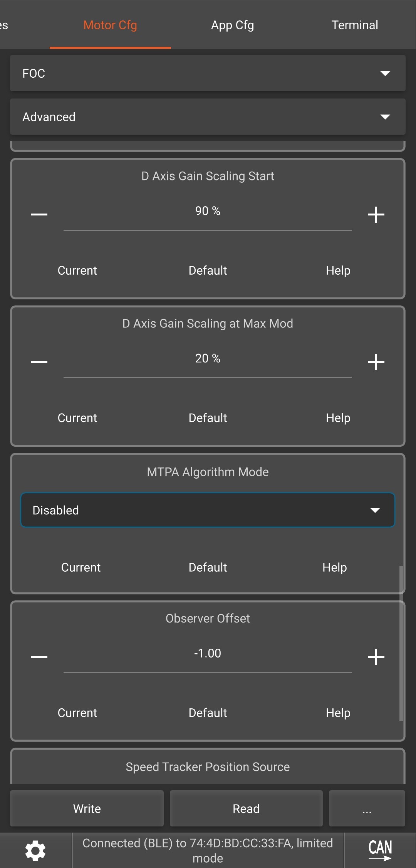Click Help for MTPA Algorithm Mode
The height and width of the screenshot is (868, 416).
334,568
